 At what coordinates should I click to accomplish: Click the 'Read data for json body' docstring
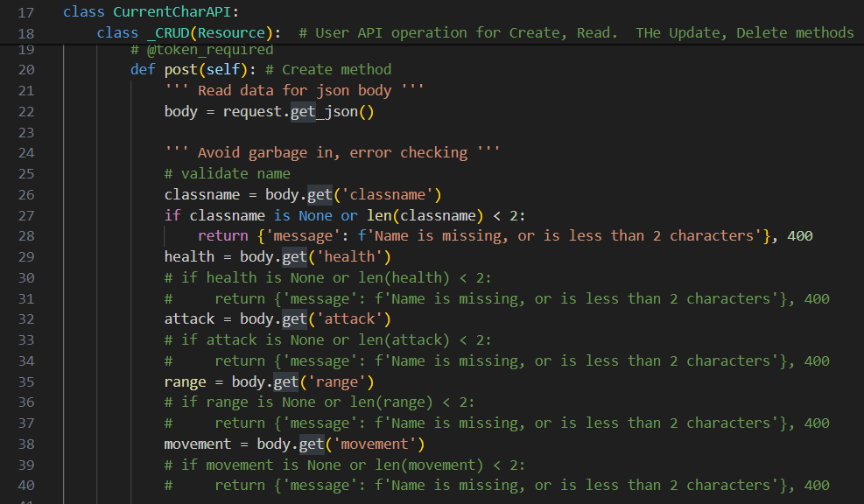[294, 91]
